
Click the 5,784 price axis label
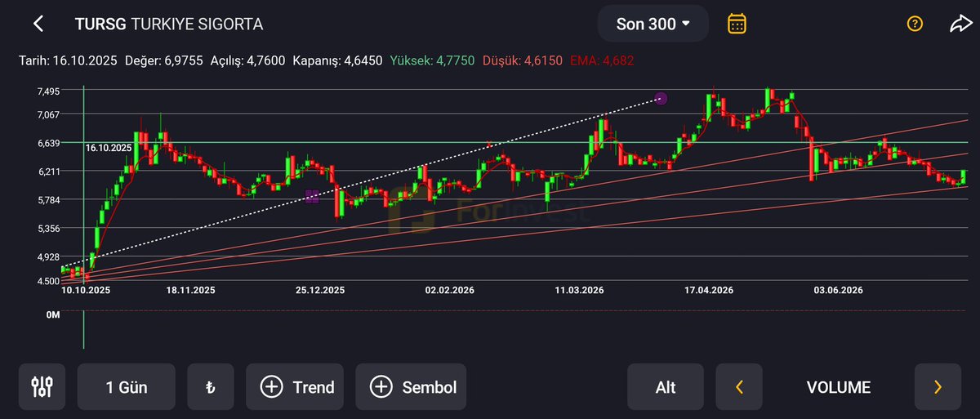point(49,200)
